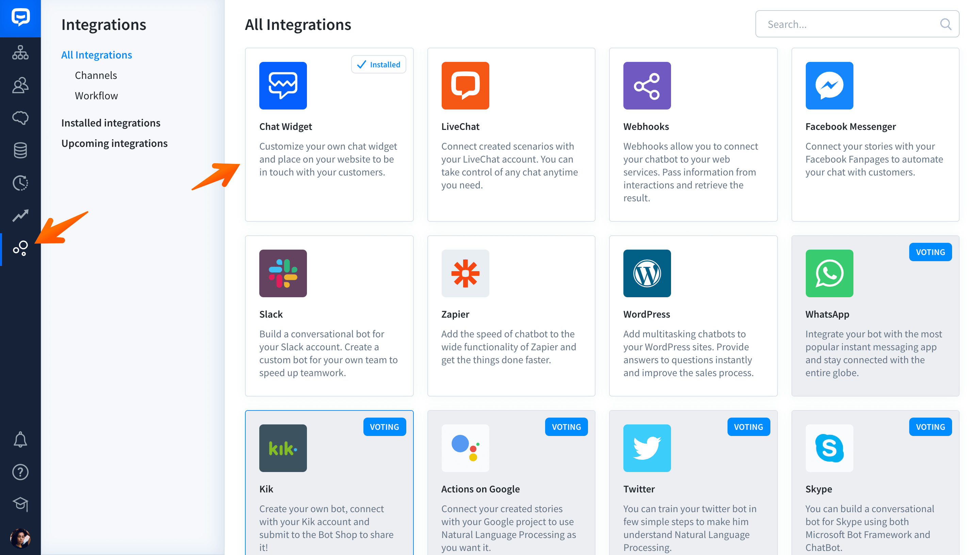Open the Users icon in sidebar
This screenshot has width=980, height=555.
20,85
